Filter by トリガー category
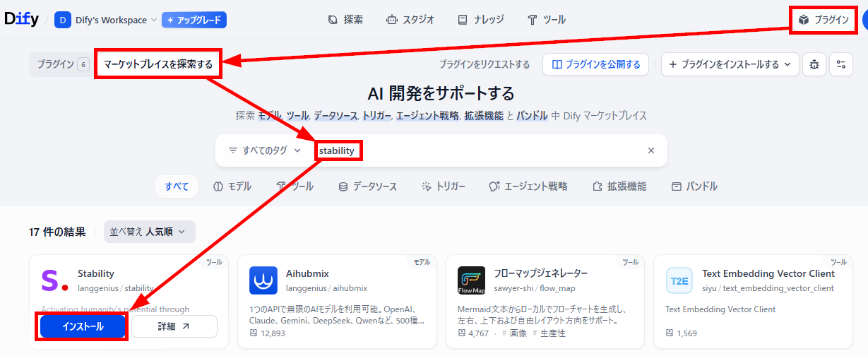This screenshot has height=356, width=868. [444, 186]
